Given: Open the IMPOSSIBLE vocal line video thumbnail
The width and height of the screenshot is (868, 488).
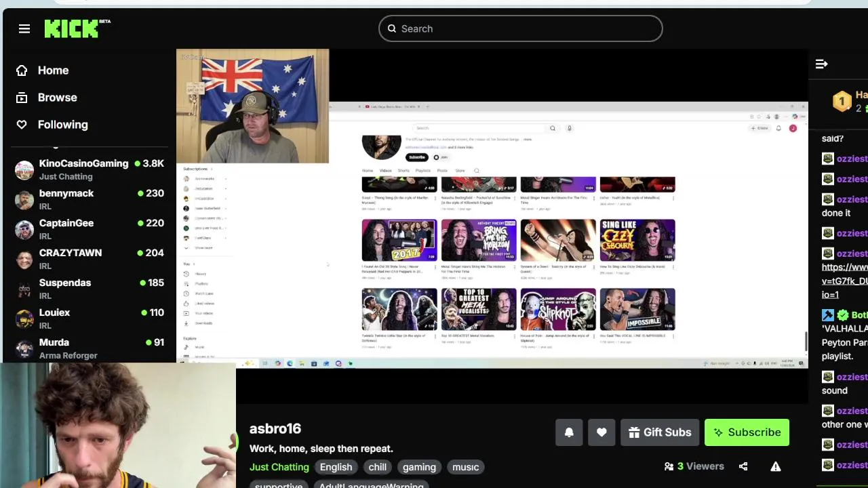Looking at the screenshot, I should 637,309.
